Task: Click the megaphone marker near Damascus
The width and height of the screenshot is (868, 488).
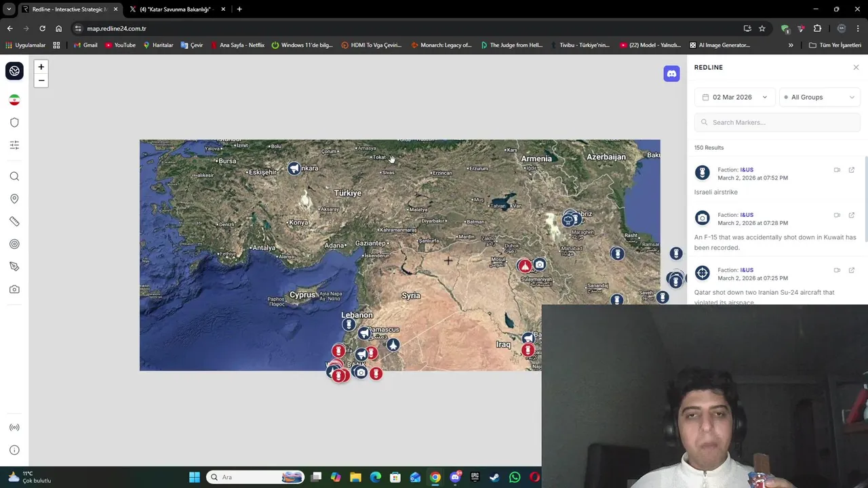Action: click(x=364, y=333)
